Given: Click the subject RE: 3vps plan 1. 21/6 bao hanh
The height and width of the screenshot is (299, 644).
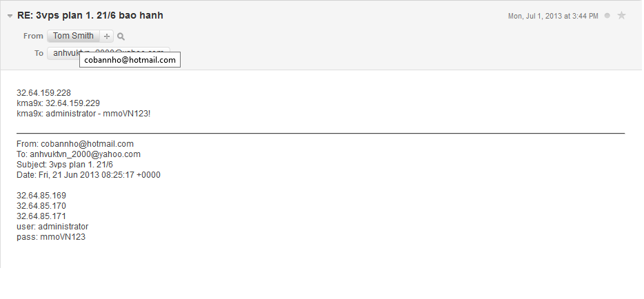Looking at the screenshot, I should (90, 15).
